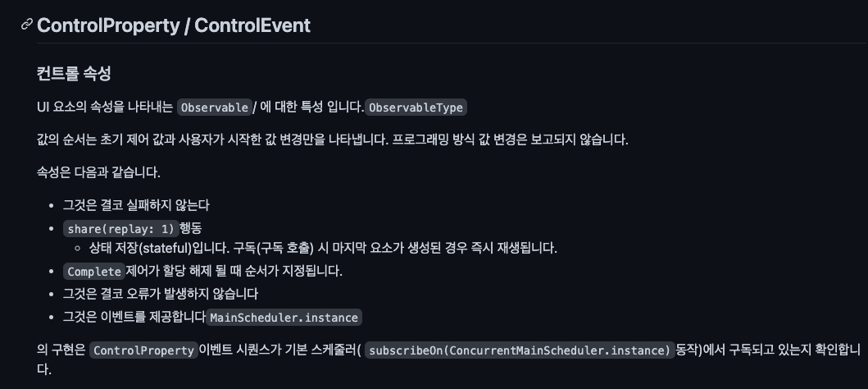Click the MainScheduler.instance code snippet
The width and height of the screenshot is (868, 389).
pyautogui.click(x=284, y=317)
